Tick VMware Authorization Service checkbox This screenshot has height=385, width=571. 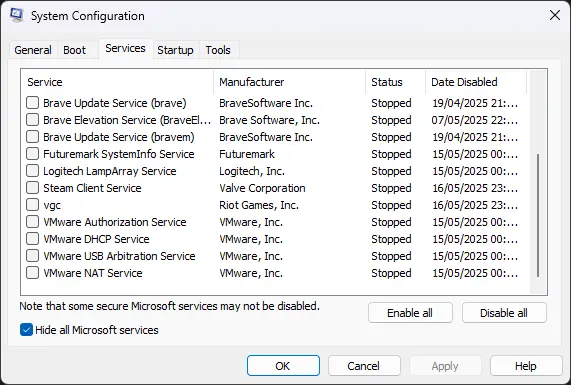tap(32, 222)
